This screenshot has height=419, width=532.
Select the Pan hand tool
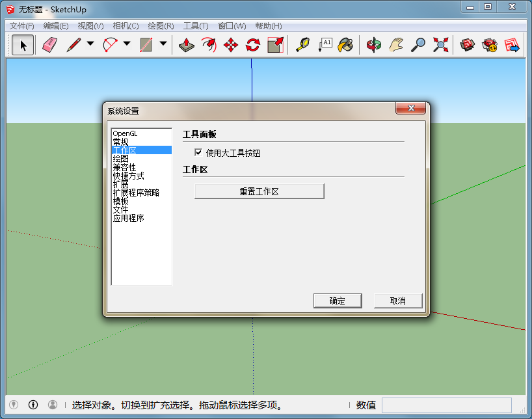click(396, 45)
